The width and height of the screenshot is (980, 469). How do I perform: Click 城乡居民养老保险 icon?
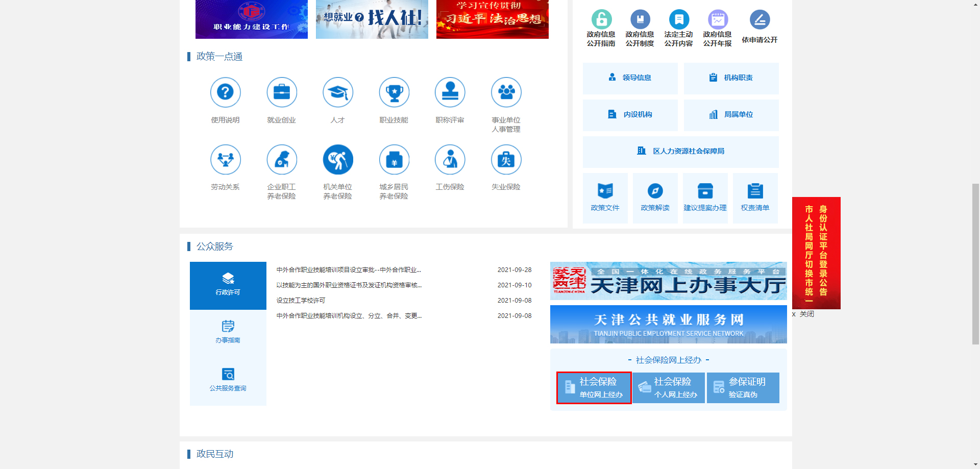coord(394,159)
